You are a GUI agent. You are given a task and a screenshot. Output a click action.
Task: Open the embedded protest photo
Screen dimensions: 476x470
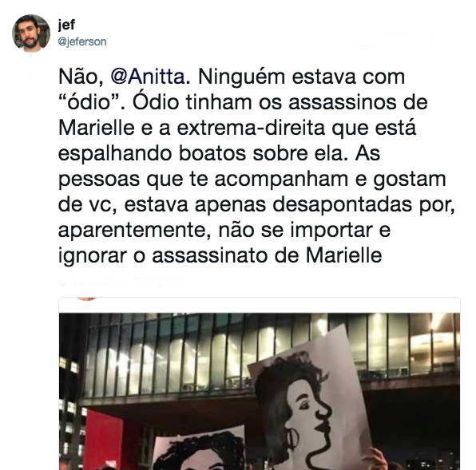260,392
